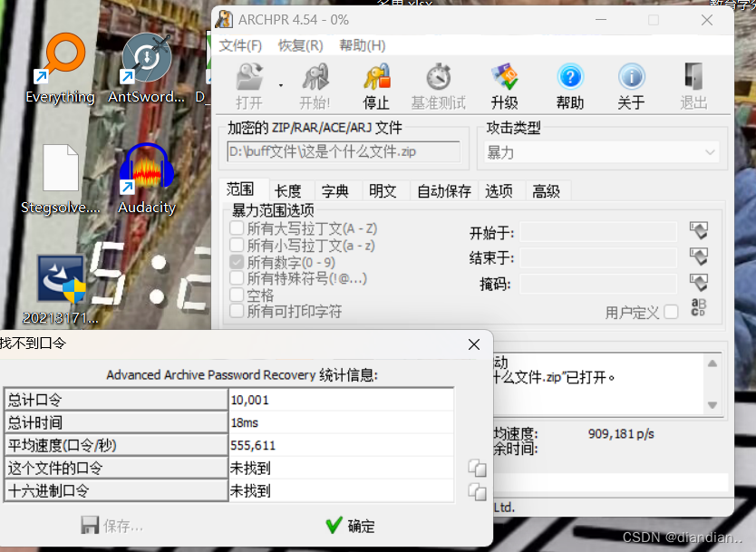
Task: Click the encrypted file path field
Action: [344, 152]
